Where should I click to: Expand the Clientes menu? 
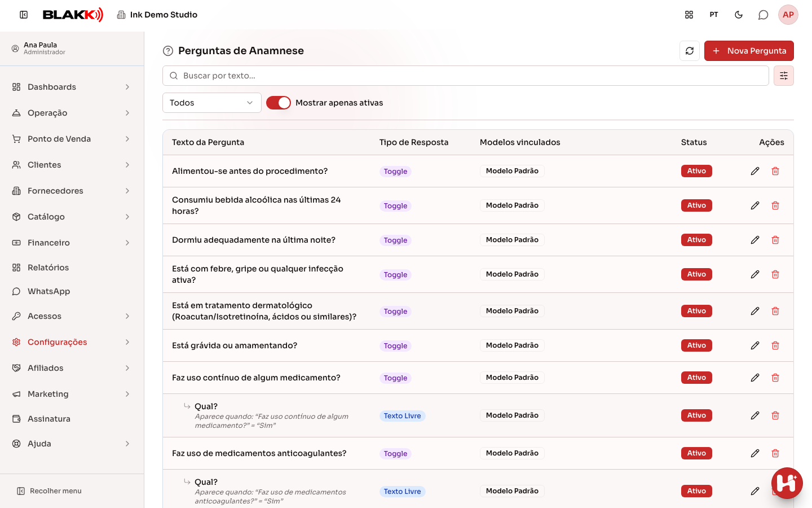pyautogui.click(x=72, y=165)
